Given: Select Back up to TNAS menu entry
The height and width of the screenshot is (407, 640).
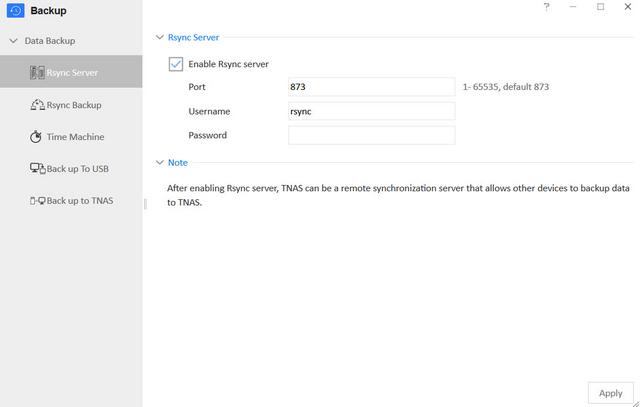Looking at the screenshot, I should coord(71,200).
